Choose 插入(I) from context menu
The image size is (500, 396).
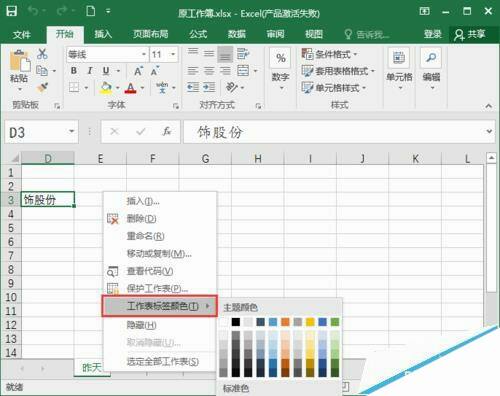pos(160,201)
